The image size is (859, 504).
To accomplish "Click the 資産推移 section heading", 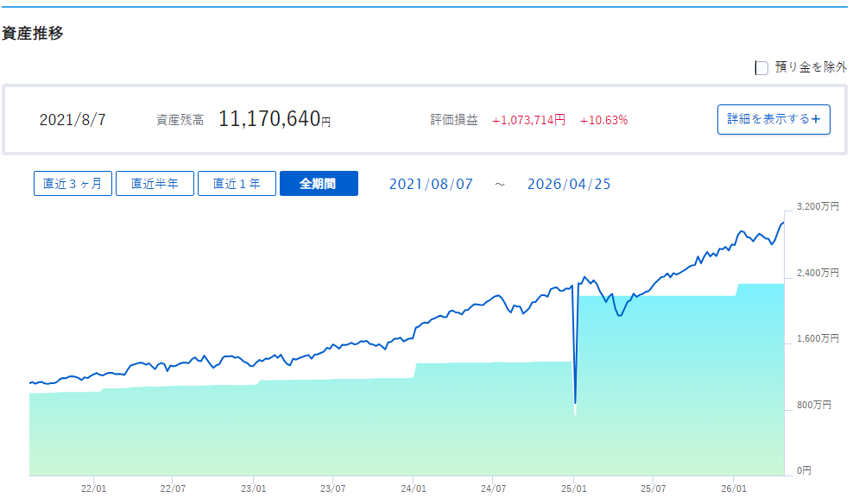I will pos(33,35).
